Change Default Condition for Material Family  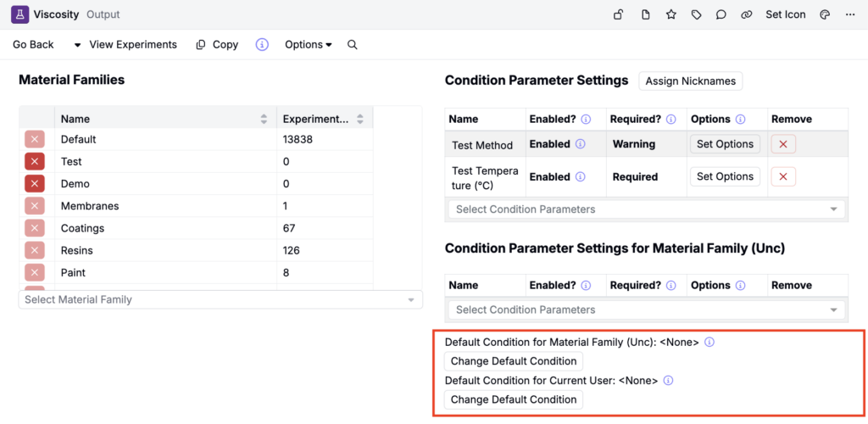pyautogui.click(x=513, y=361)
